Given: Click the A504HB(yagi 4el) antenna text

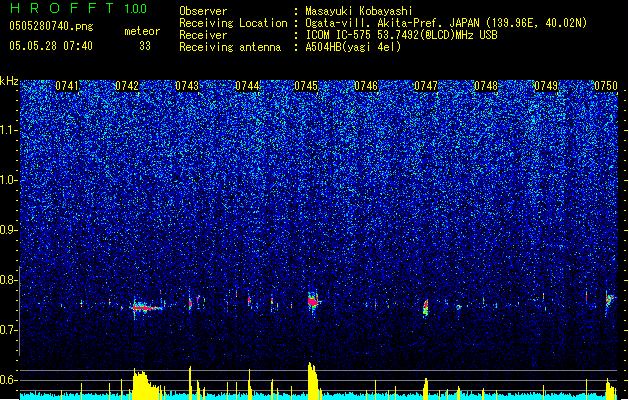Looking at the screenshot, I should (353, 47).
